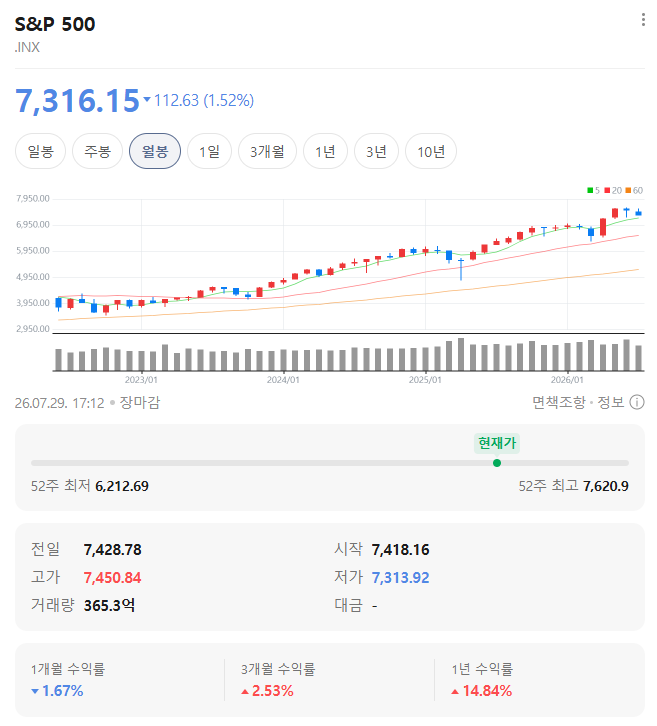
Task: Click the 시작 value 7,418.16
Action: [x=400, y=550]
